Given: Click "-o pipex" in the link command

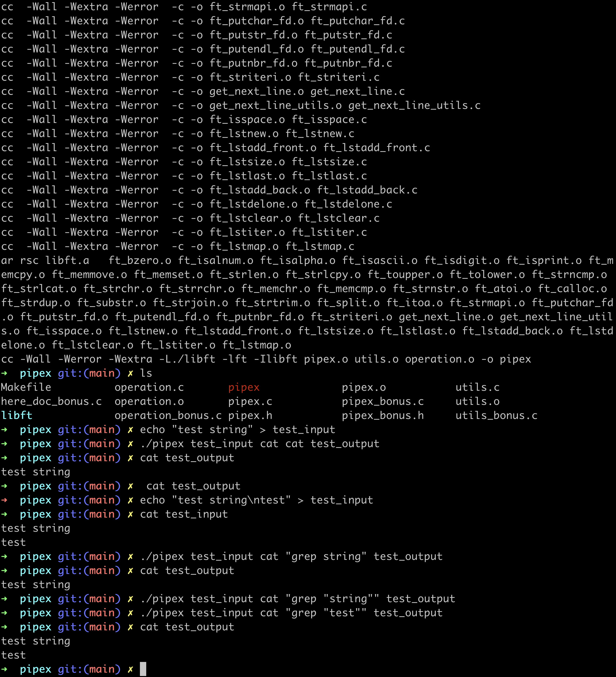Looking at the screenshot, I should [506, 359].
